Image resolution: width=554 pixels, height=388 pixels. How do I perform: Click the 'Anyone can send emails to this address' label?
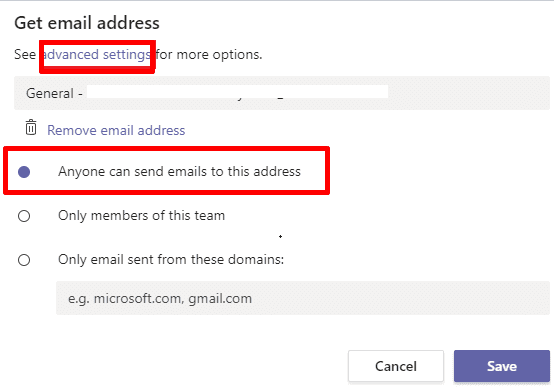point(179,172)
